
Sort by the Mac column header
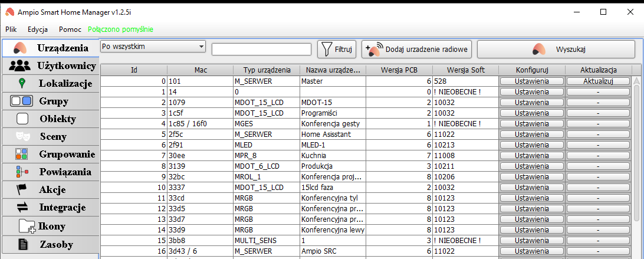point(201,70)
